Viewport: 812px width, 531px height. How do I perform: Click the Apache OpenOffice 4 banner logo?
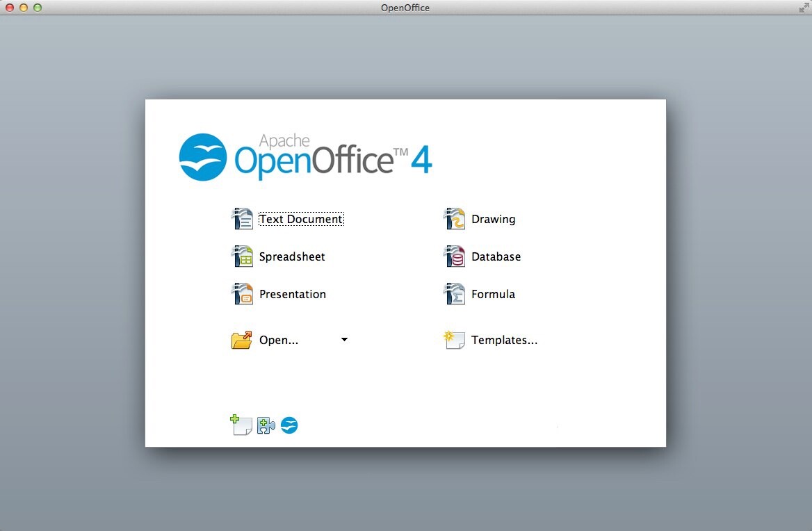click(x=306, y=156)
